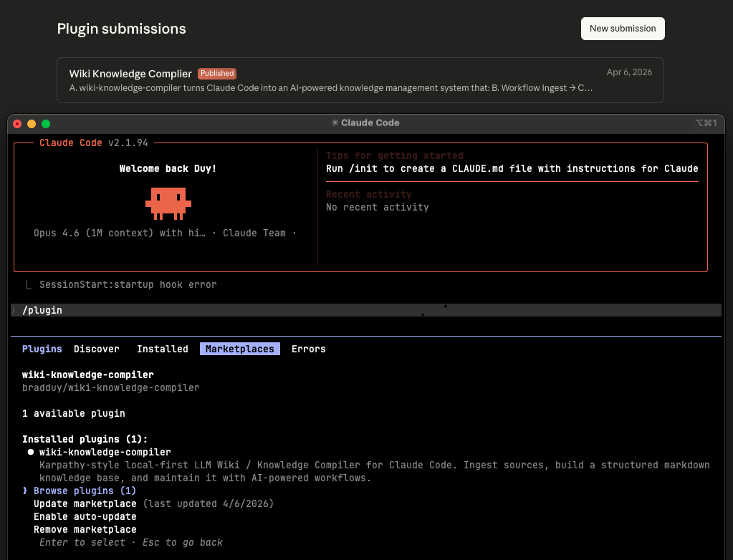Image resolution: width=733 pixels, height=560 pixels.
Task: Click the 'Recent activity' heading
Action: point(369,194)
